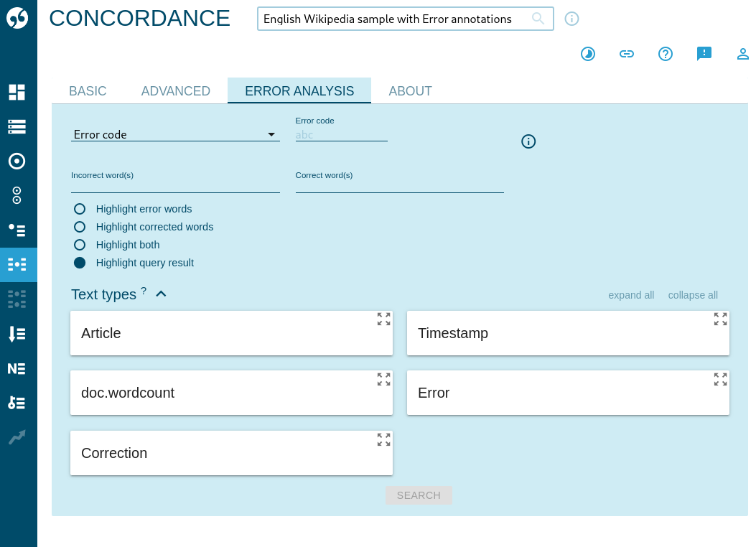Image resolution: width=756 pixels, height=547 pixels.
Task: Open the dashboard icon in sidebar
Action: [17, 92]
